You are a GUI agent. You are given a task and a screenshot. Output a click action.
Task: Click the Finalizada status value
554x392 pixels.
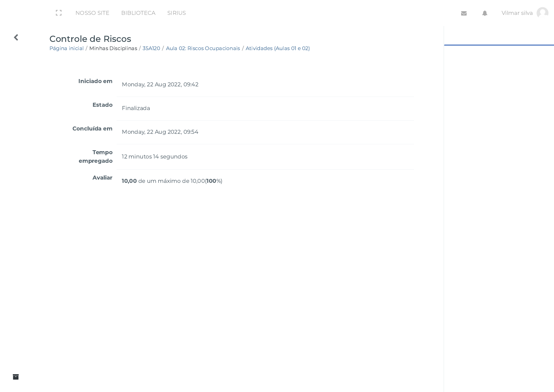click(x=136, y=108)
